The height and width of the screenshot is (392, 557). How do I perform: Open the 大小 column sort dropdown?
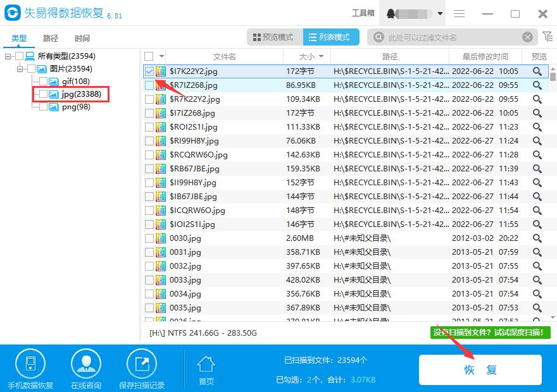(321, 56)
